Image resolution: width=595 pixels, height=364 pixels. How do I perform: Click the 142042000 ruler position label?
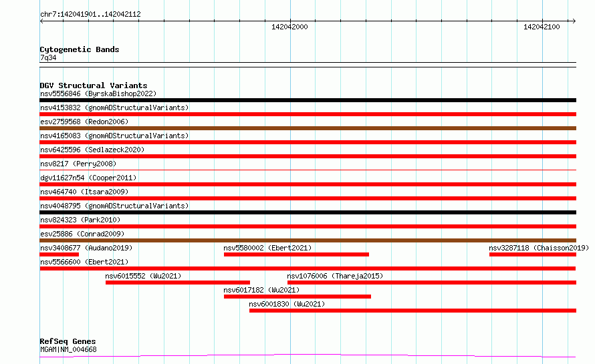click(x=289, y=27)
